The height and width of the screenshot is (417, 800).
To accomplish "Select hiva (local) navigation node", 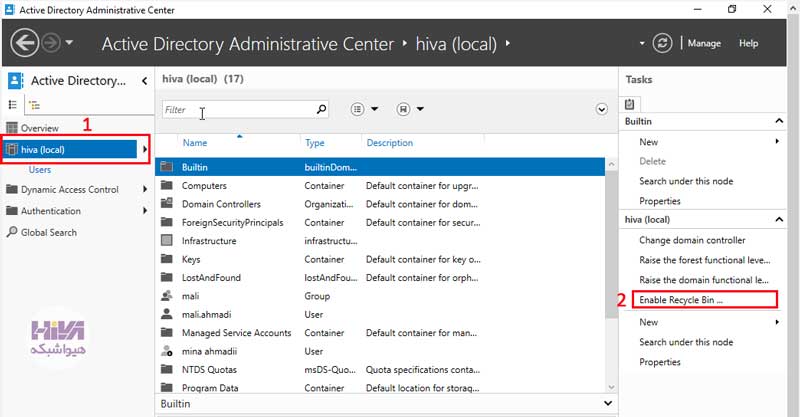I will [x=70, y=150].
